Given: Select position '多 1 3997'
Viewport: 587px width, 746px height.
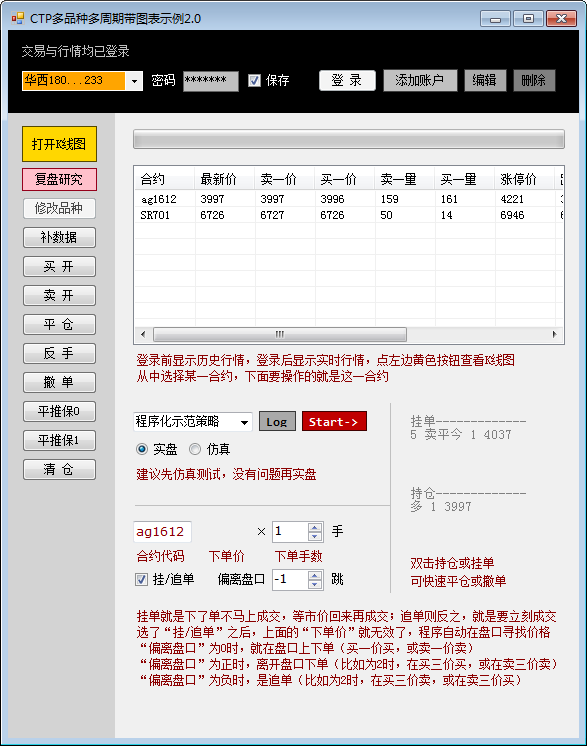Looking at the screenshot, I should coord(441,507).
